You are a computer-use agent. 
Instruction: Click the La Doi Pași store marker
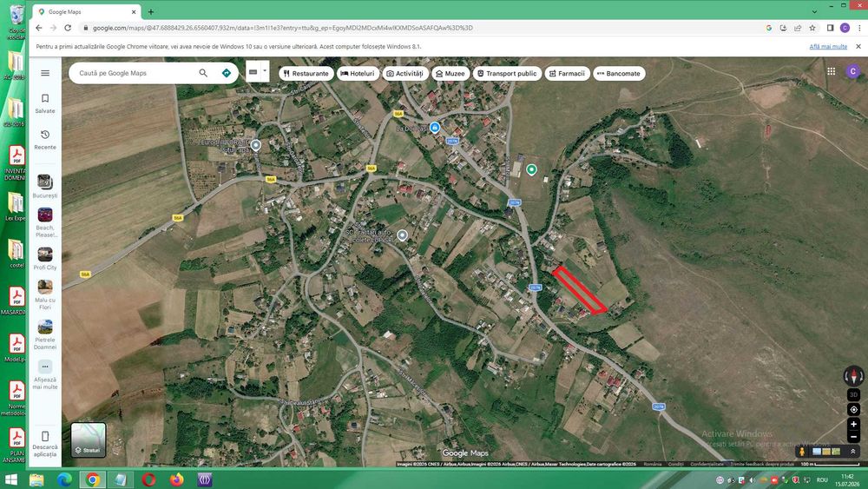click(435, 128)
